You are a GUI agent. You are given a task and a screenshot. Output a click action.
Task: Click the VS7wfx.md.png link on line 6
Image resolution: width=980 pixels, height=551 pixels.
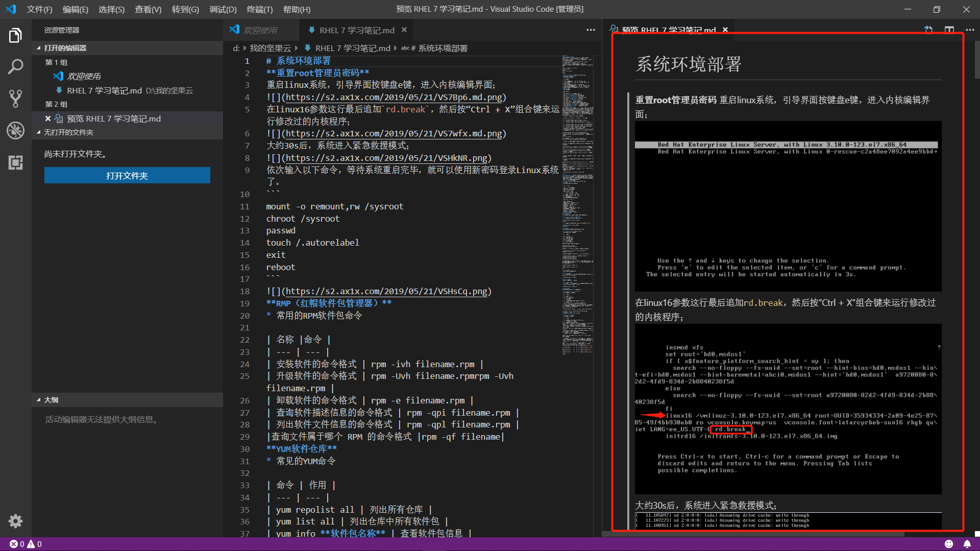click(394, 134)
